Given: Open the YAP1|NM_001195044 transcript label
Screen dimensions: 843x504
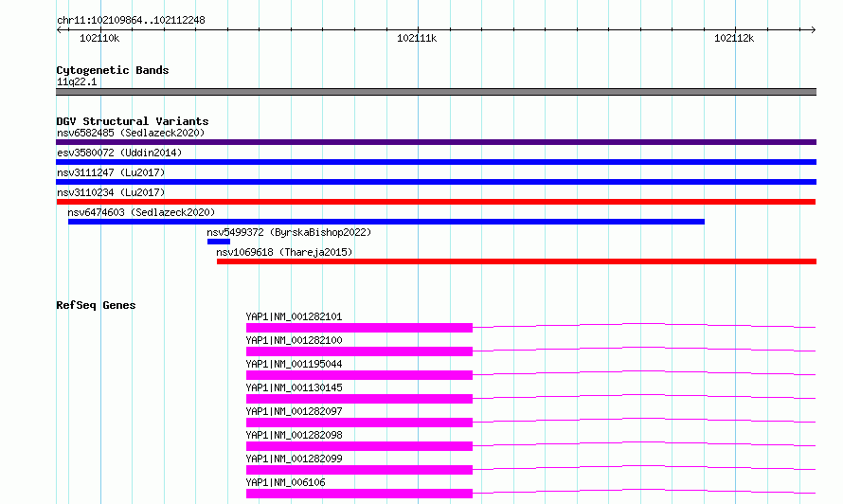Looking at the screenshot, I should [x=294, y=364].
